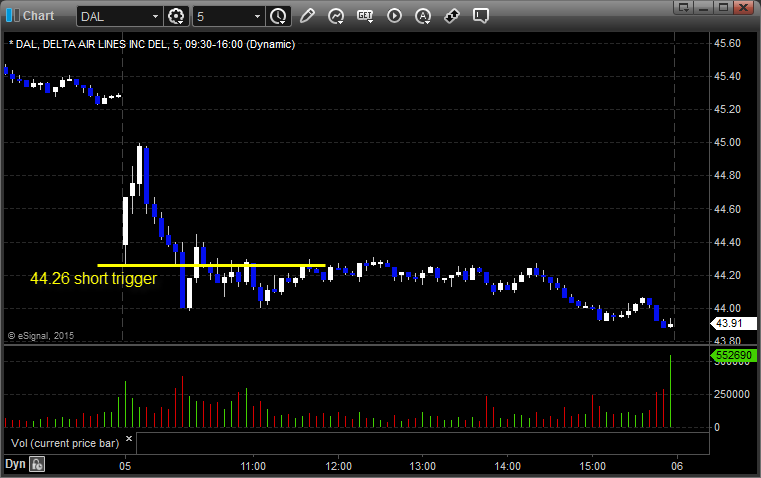Click the symbol link gear icon
The image size is (761, 478).
point(177,16)
